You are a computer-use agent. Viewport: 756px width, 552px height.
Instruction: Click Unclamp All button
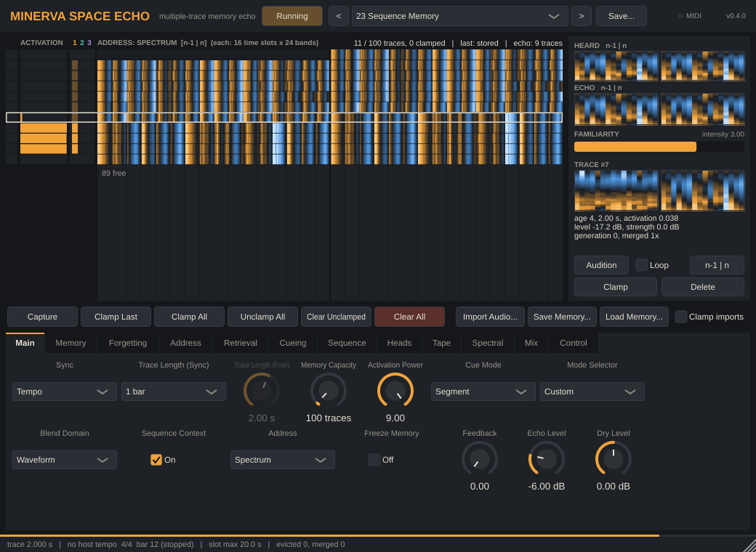coord(262,317)
